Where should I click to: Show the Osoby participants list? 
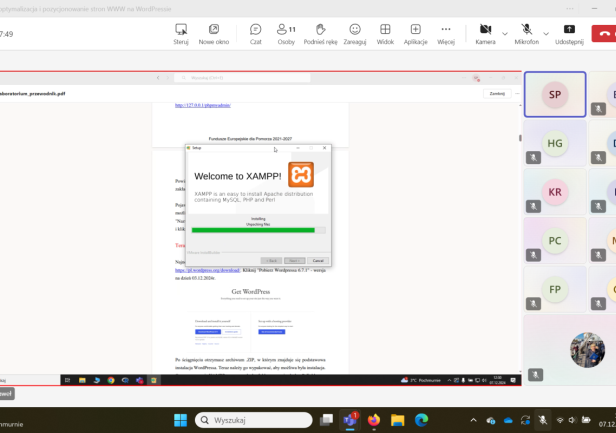[285, 34]
